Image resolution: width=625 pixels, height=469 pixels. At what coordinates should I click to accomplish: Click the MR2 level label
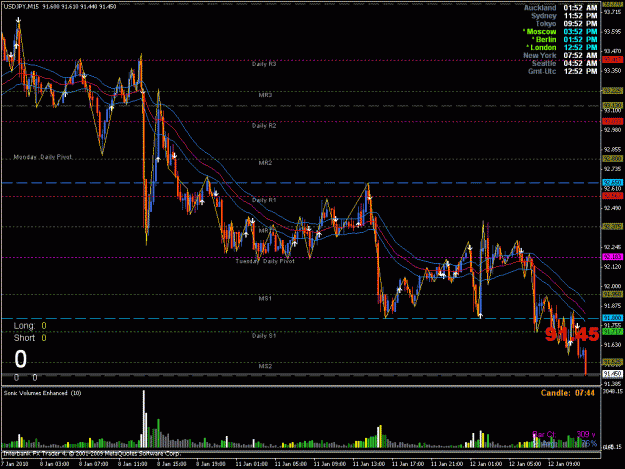[x=265, y=163]
